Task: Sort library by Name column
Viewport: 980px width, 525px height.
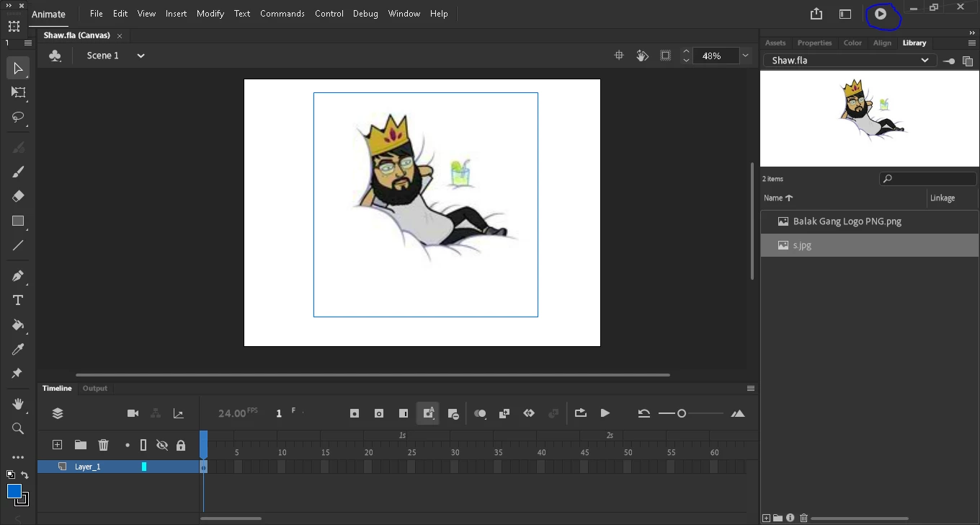Action: click(x=778, y=198)
